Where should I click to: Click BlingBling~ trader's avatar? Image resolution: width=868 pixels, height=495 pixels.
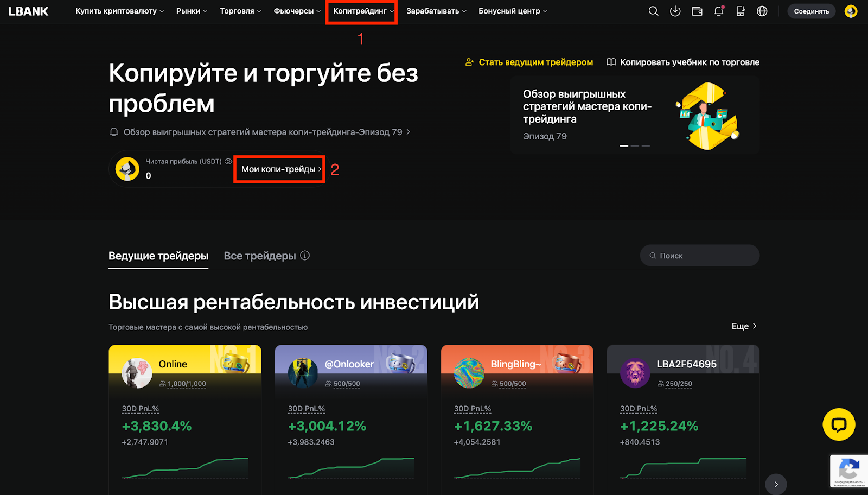coord(469,373)
